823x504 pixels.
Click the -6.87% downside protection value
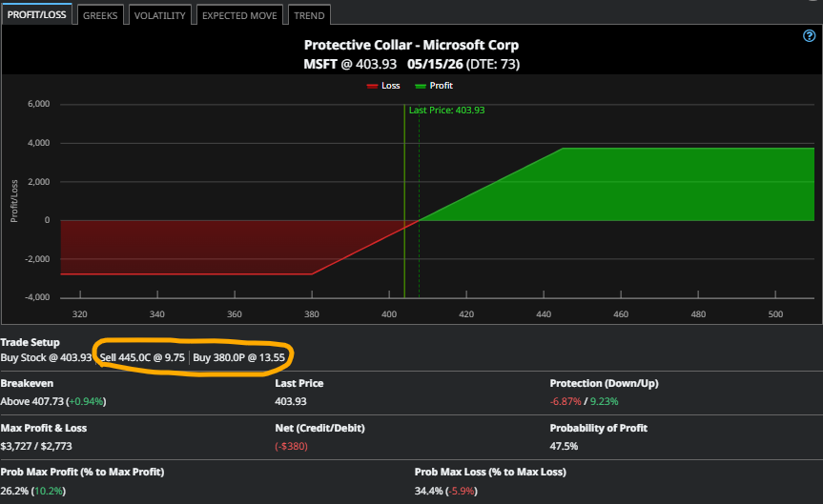566,401
